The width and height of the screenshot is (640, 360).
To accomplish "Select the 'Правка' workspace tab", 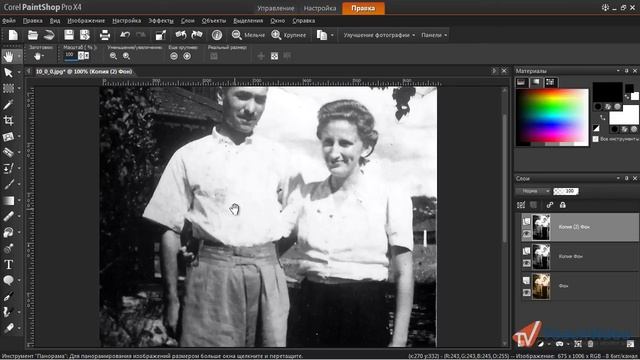I will (363, 8).
